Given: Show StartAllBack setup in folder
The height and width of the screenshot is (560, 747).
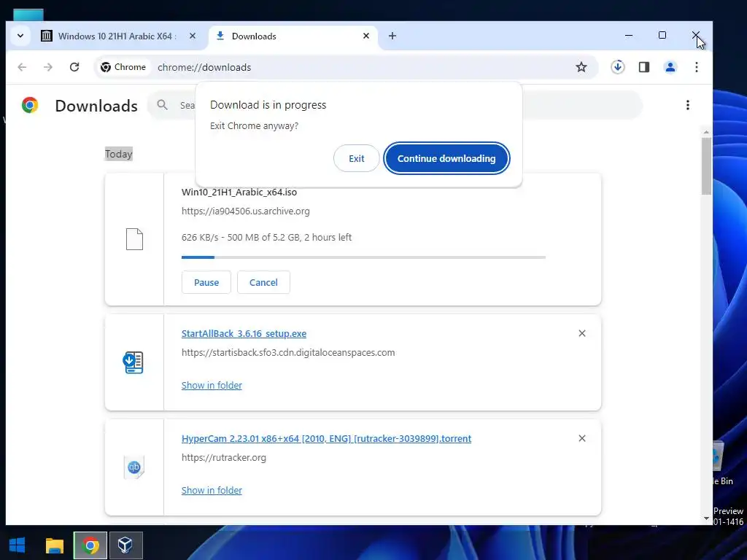Looking at the screenshot, I should pyautogui.click(x=212, y=385).
